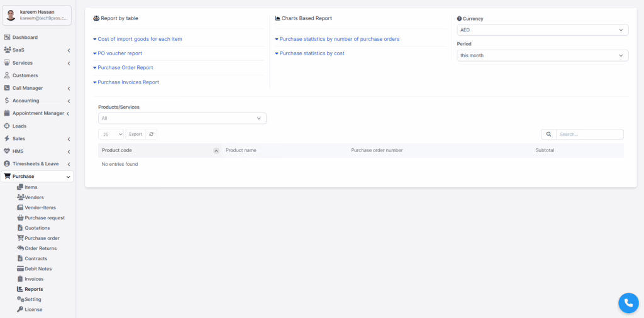Open the page length 25 dropdown
The image size is (644, 318).
111,134
